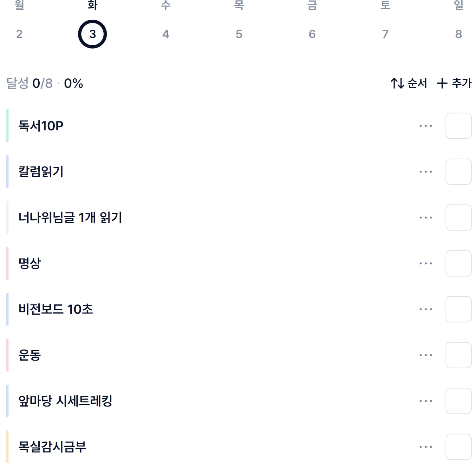Click the green color bar beside 독서10P
The image size is (476, 476).
pyautogui.click(x=7, y=126)
